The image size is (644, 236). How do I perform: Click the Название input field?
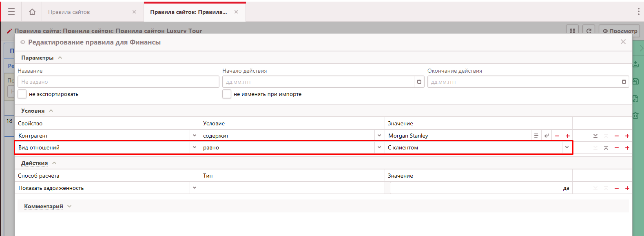[x=118, y=82]
